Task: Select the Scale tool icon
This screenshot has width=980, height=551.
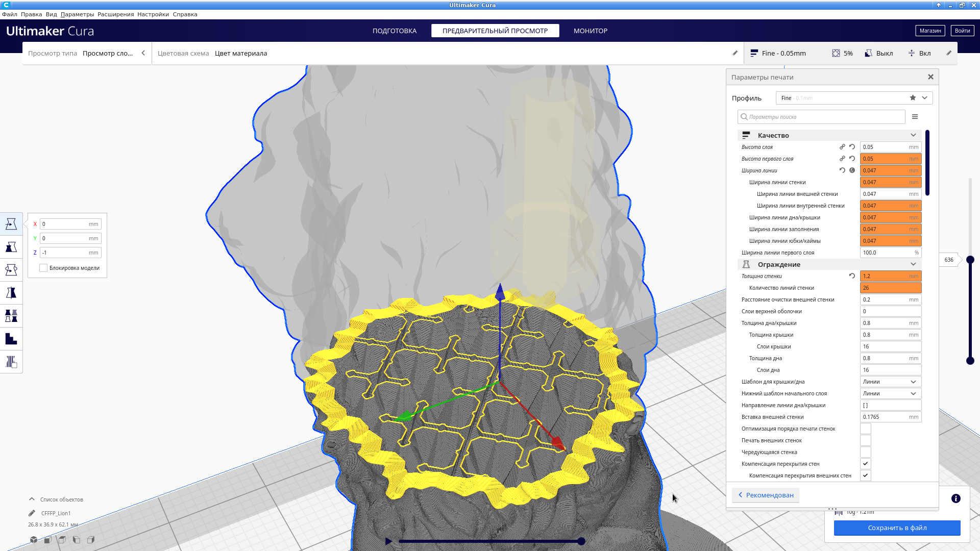Action: pos(11,247)
